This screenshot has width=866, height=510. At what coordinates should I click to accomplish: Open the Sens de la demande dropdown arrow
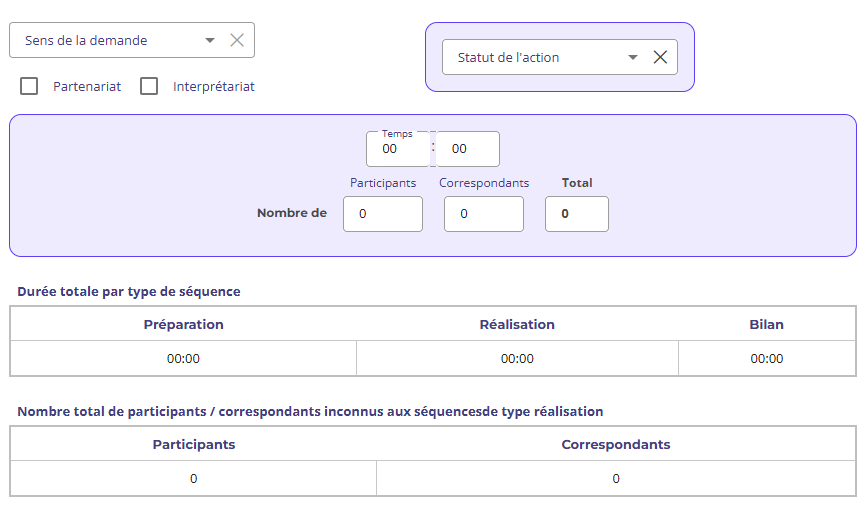(210, 40)
